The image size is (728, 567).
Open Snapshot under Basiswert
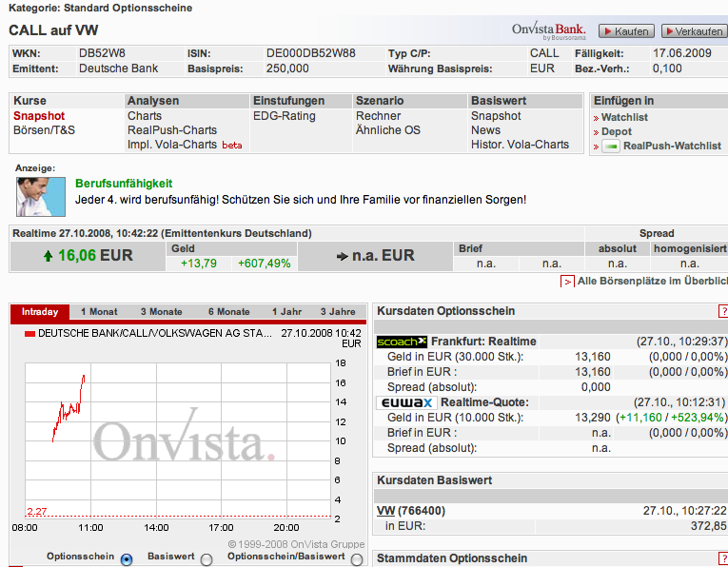(496, 116)
